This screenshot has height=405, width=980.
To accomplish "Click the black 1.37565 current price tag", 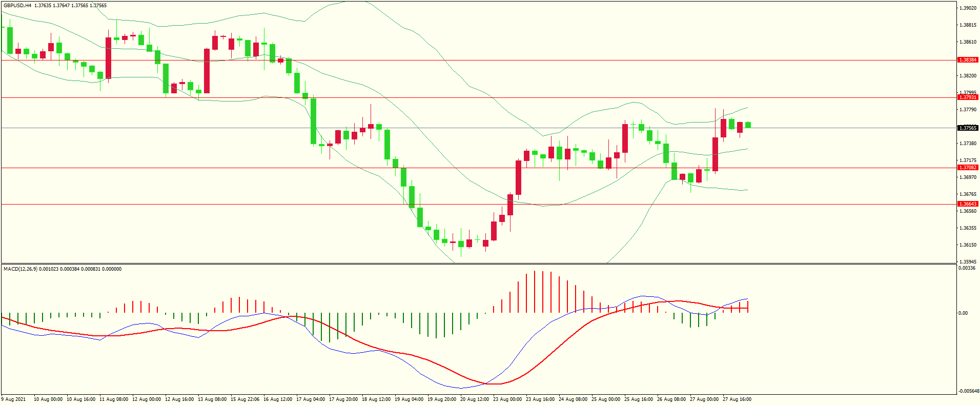I will (x=968, y=128).
